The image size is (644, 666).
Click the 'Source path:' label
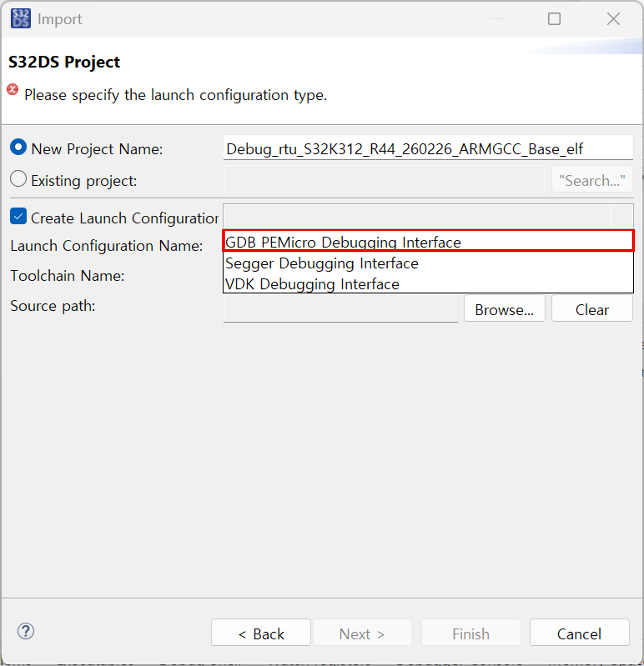point(53,306)
